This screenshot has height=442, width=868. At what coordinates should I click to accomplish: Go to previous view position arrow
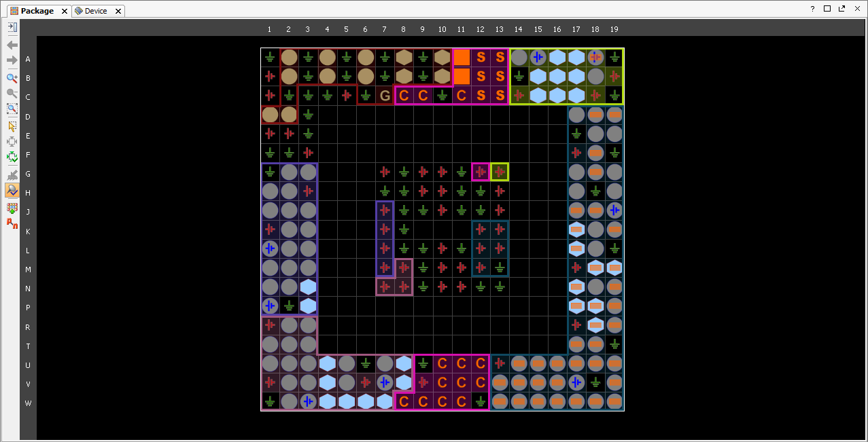[12, 45]
